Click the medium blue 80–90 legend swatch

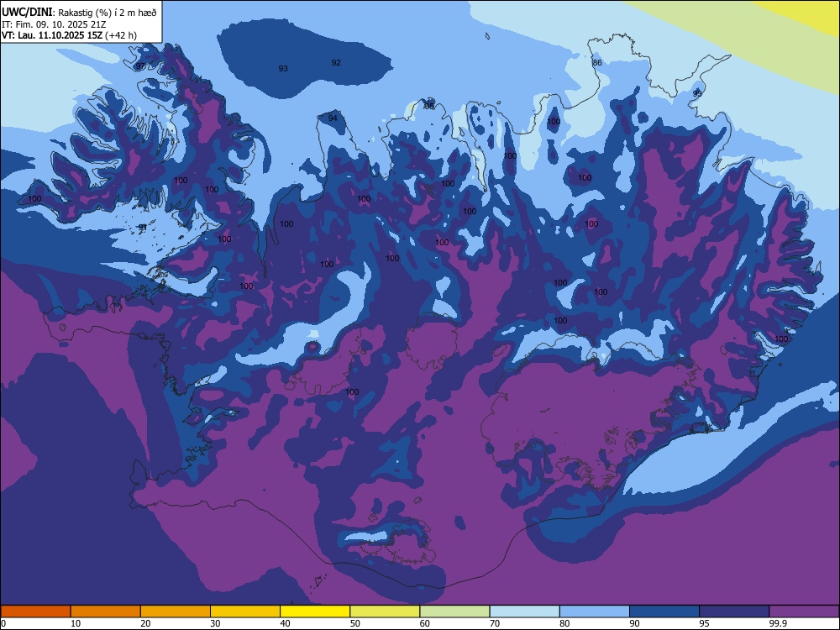(595, 612)
